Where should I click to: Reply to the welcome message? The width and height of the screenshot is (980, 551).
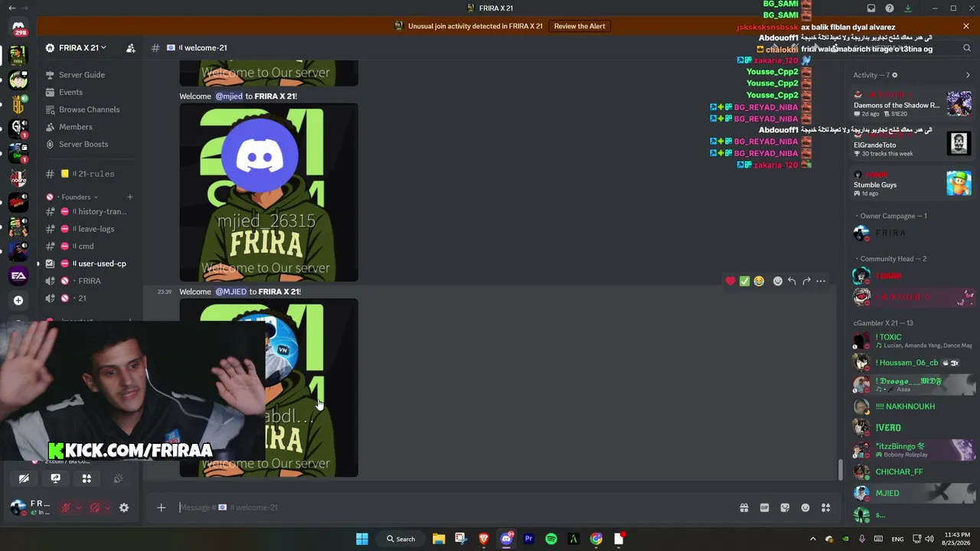click(x=792, y=281)
